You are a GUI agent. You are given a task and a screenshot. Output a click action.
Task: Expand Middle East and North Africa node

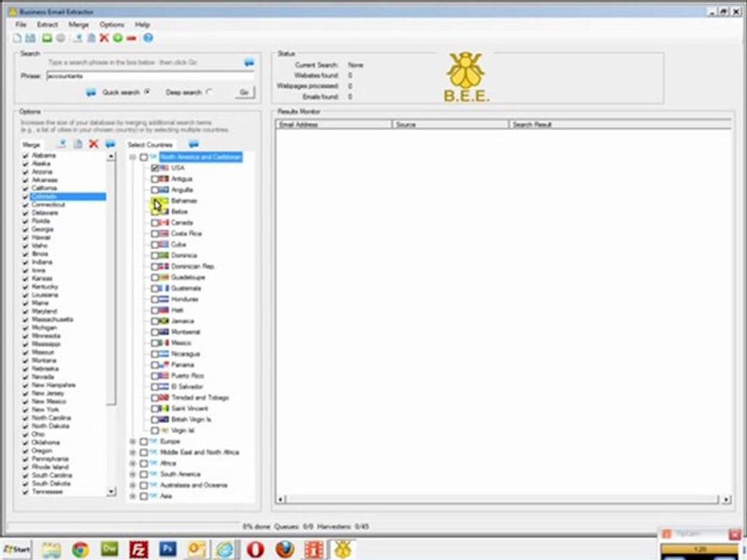pyautogui.click(x=133, y=453)
